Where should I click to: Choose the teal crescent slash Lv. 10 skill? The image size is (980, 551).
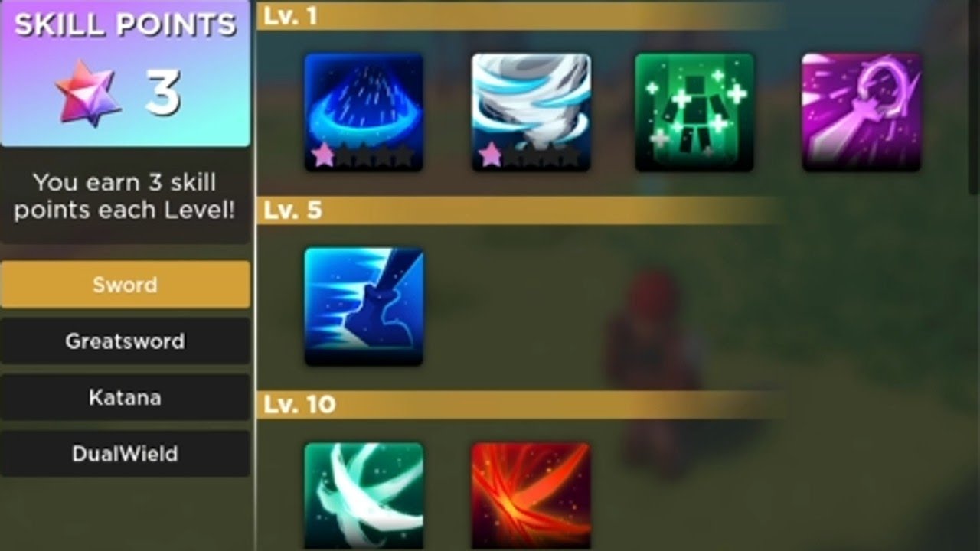tap(364, 496)
